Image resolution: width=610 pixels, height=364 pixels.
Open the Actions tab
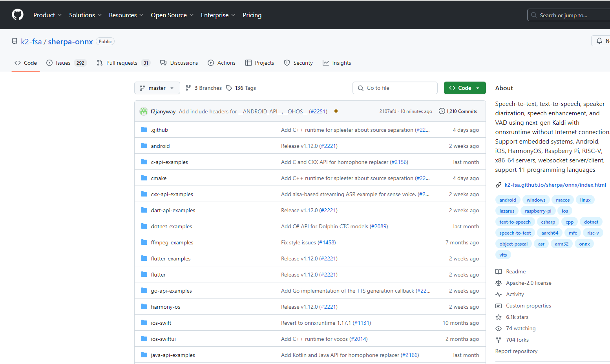[222, 63]
